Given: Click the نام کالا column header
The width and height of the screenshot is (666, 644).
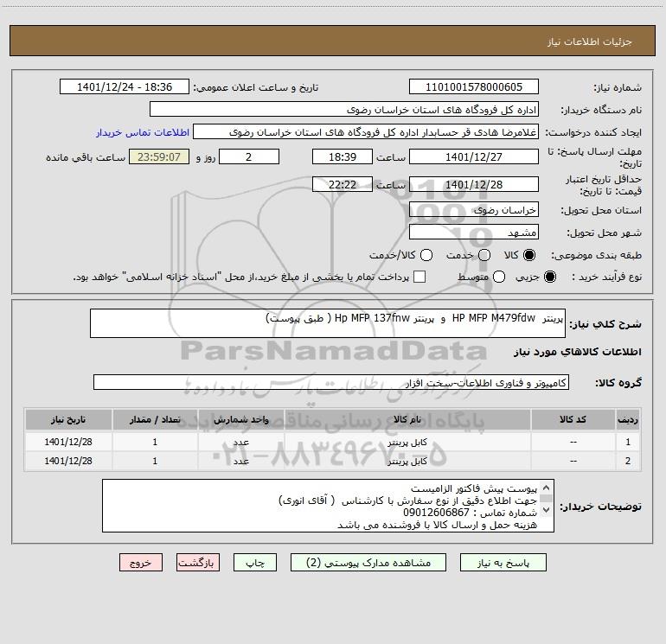Looking at the screenshot, I should (x=407, y=420).
